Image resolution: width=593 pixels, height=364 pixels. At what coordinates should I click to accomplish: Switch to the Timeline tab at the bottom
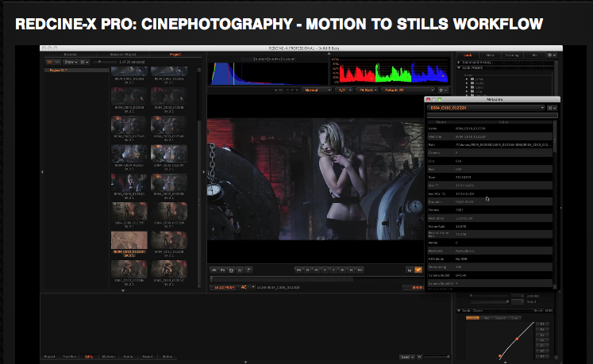pyautogui.click(x=69, y=357)
